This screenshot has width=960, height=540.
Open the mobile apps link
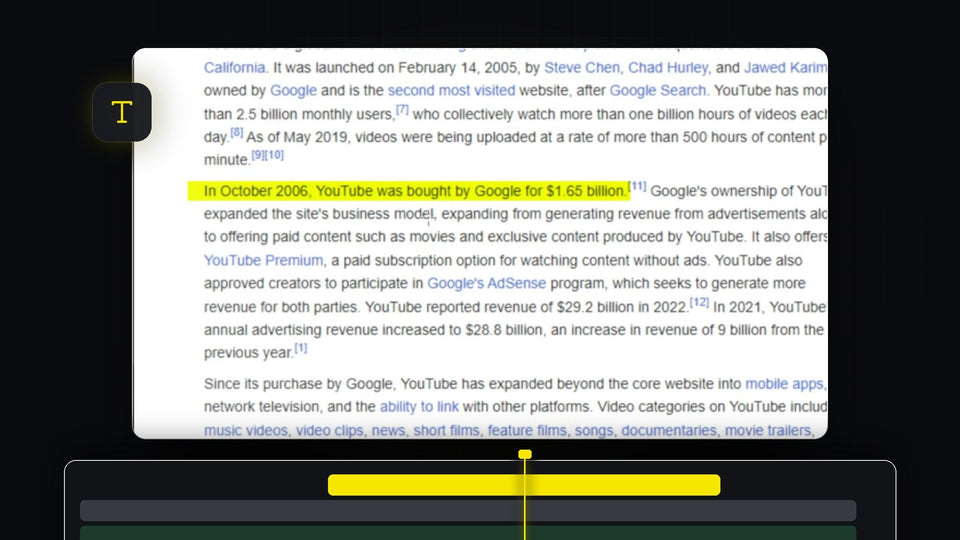(x=784, y=384)
